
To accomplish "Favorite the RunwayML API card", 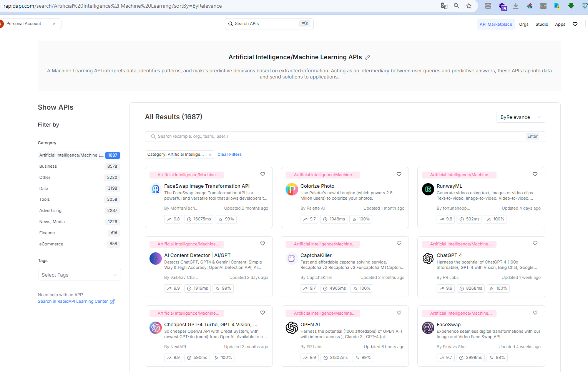I will (535, 174).
